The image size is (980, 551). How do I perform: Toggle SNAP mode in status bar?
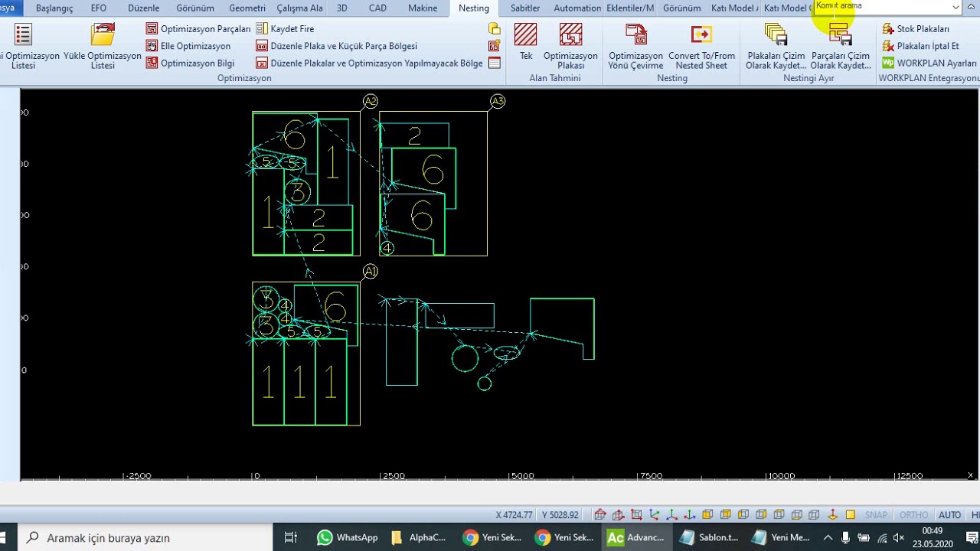(x=876, y=515)
